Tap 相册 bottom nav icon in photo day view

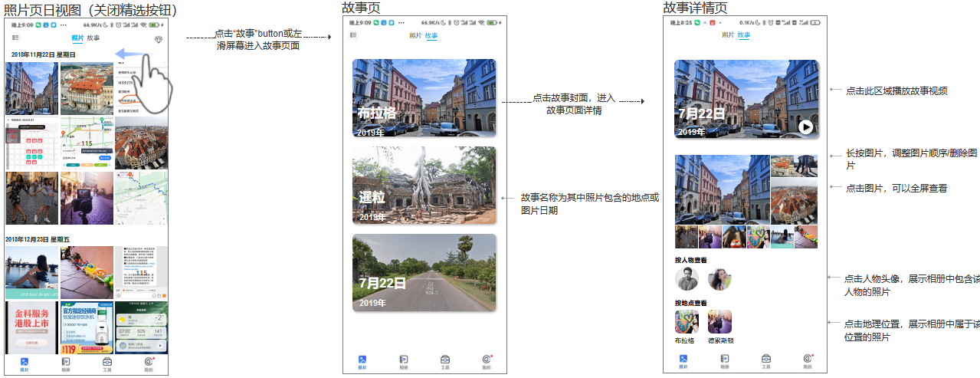[x=66, y=363]
